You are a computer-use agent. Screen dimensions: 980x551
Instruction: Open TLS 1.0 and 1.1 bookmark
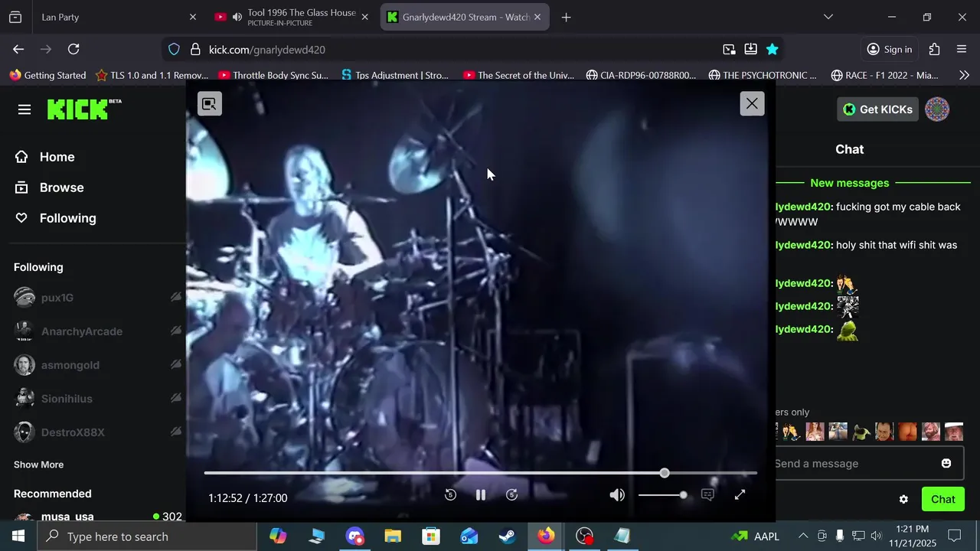point(152,75)
